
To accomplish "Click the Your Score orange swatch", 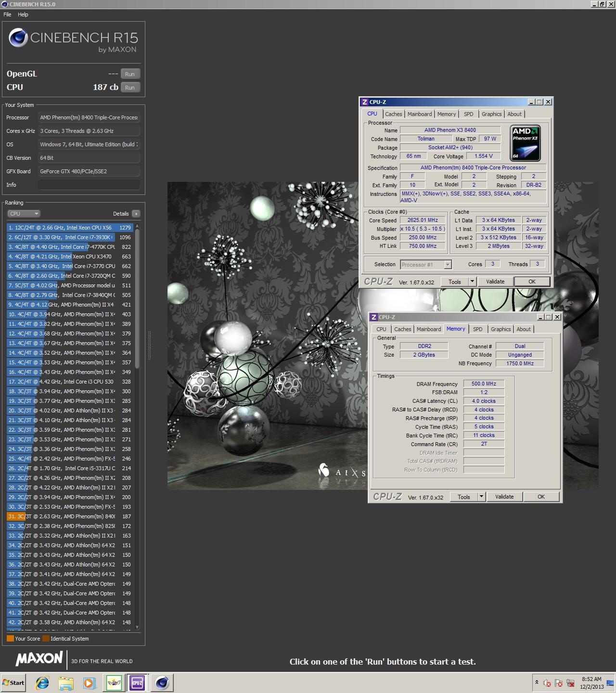I will click(10, 639).
